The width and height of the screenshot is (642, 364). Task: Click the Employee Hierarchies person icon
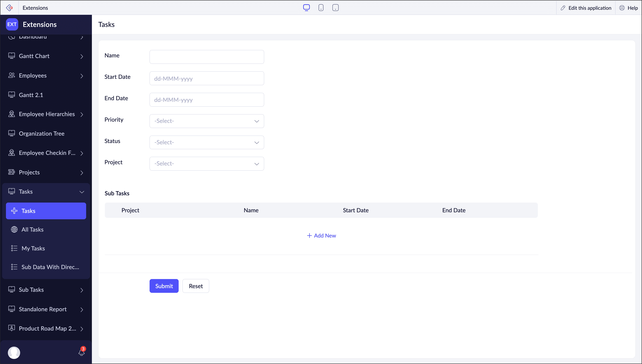(x=11, y=114)
